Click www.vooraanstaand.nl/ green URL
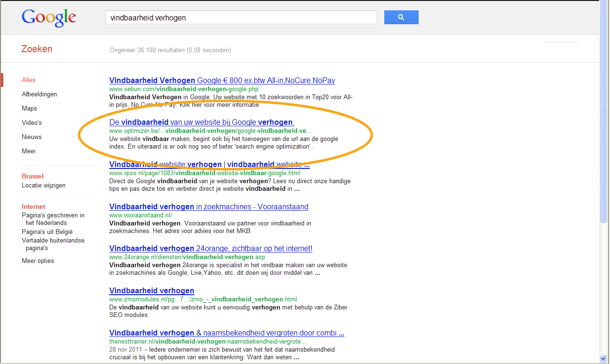Image resolution: width=610 pixels, height=364 pixels. pyautogui.click(x=141, y=215)
